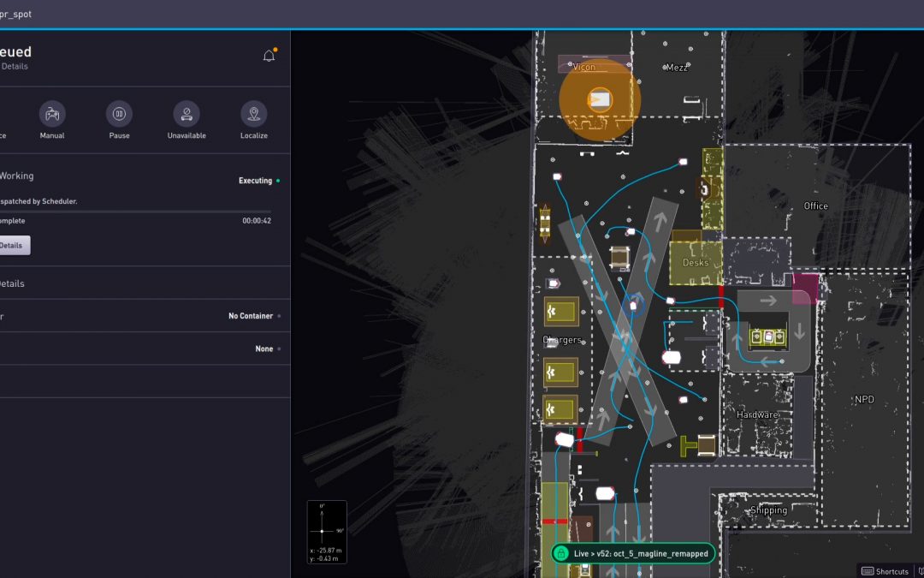Click the compass coordinates widget
Image resolution: width=924 pixels, height=578 pixels.
click(327, 532)
